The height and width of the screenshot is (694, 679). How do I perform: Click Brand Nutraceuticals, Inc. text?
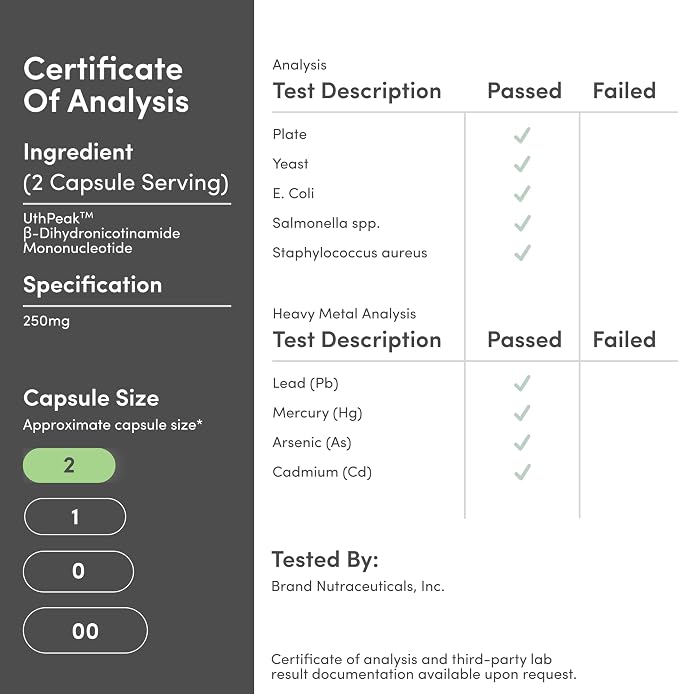[x=358, y=586]
